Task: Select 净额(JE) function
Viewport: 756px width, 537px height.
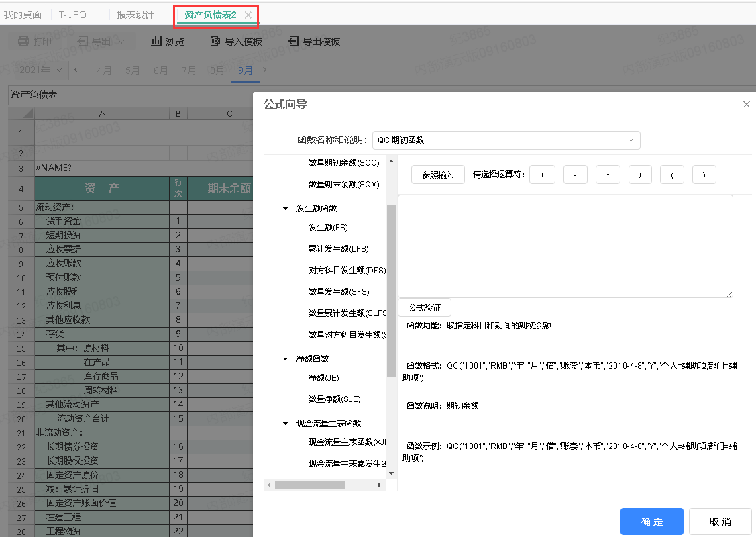Action: click(x=323, y=378)
